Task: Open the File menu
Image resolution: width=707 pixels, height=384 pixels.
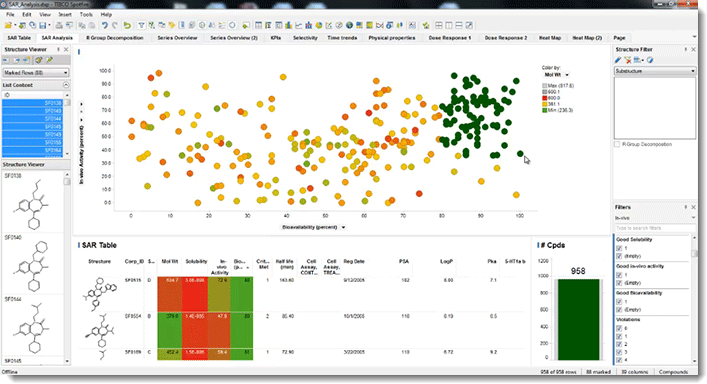Action: [x=10, y=14]
